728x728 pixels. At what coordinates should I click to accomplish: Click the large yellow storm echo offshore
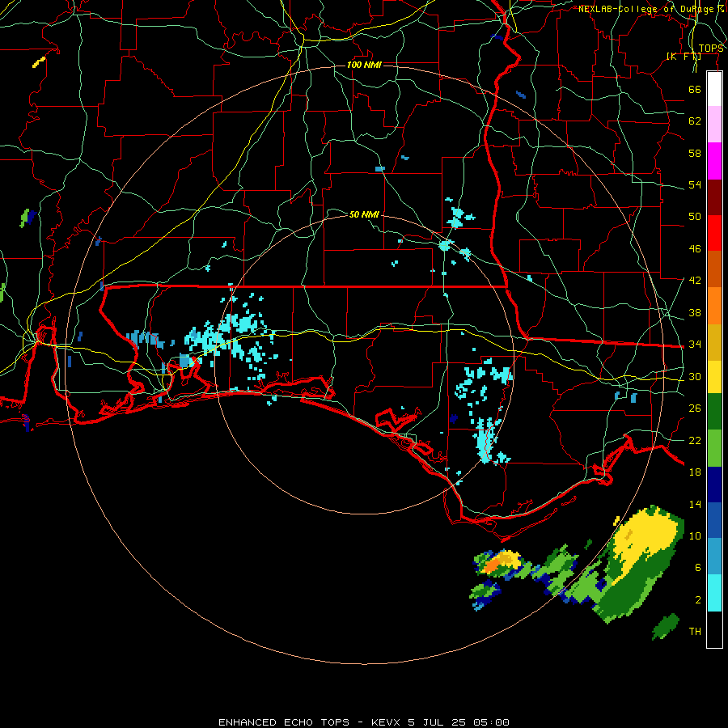click(645, 539)
